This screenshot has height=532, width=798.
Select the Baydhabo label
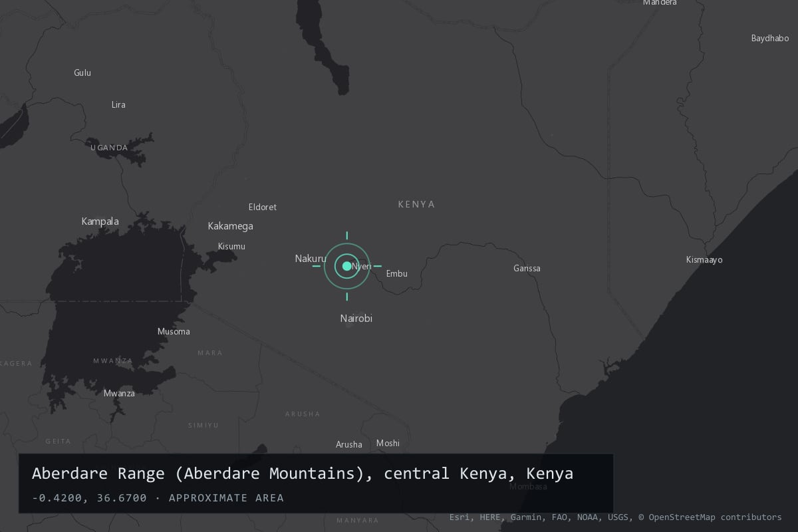770,38
